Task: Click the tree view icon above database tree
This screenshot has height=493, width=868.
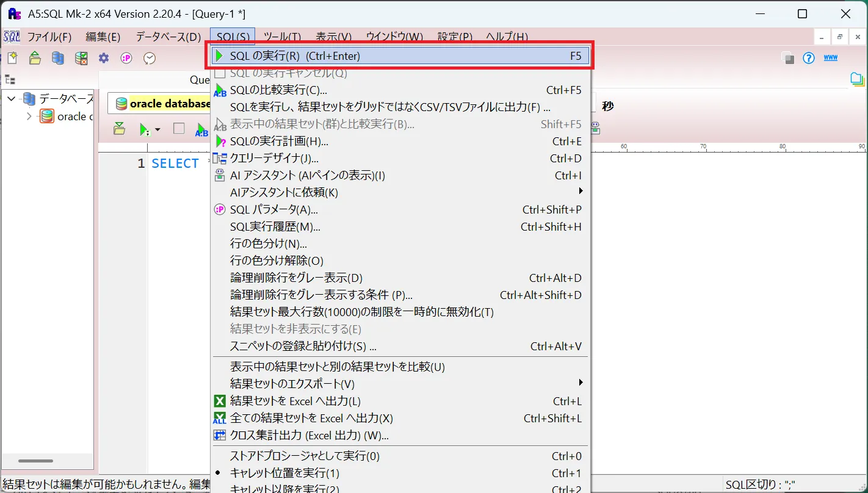Action: coord(10,79)
